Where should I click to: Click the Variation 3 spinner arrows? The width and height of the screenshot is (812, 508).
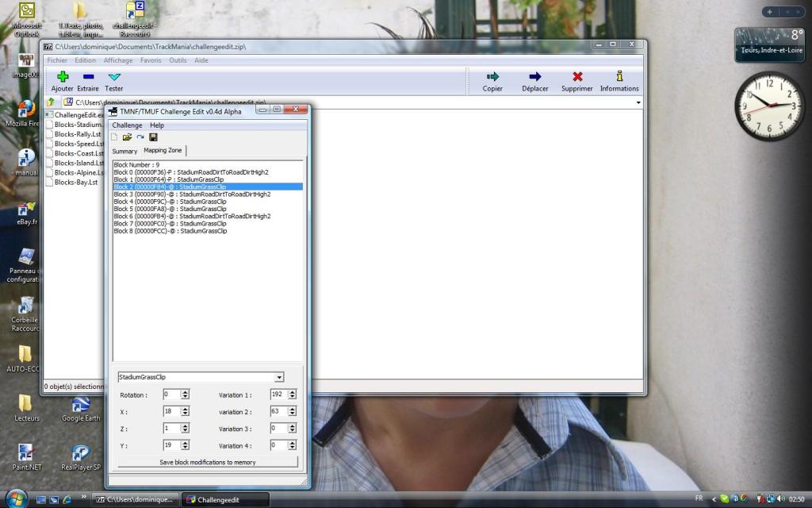click(292, 429)
